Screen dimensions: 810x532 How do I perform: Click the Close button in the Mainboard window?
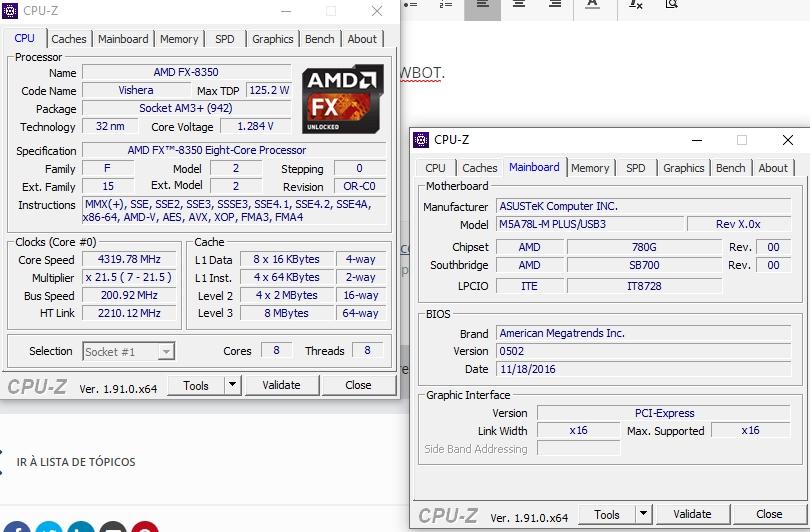click(769, 514)
